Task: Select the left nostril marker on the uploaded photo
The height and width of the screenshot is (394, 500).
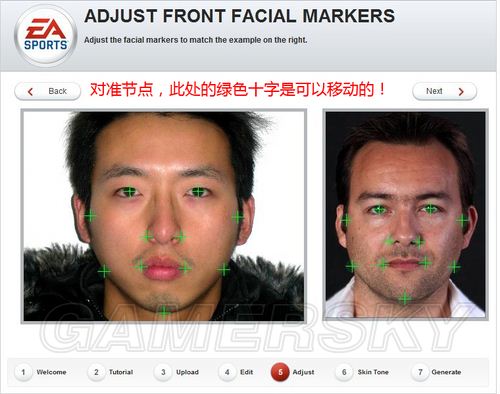Action: (x=146, y=236)
